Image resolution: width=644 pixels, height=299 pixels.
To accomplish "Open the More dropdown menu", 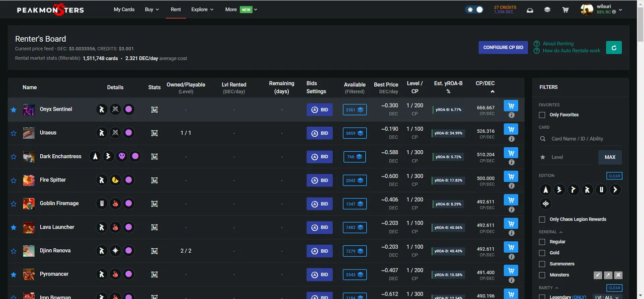I will click(x=242, y=10).
